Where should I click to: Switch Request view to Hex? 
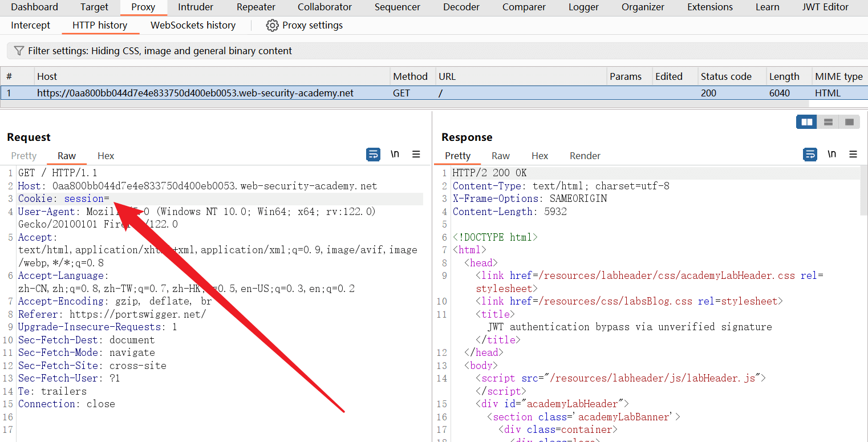coord(106,156)
